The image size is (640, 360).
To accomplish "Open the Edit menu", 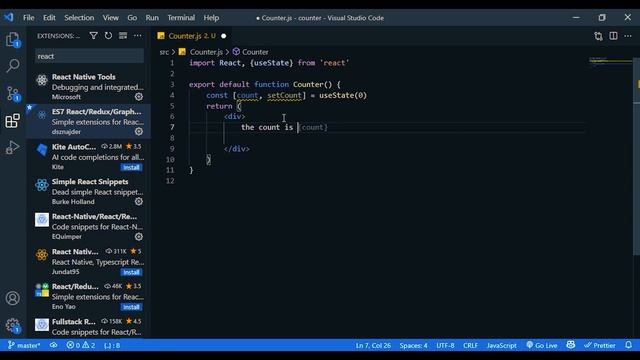I will [49, 18].
